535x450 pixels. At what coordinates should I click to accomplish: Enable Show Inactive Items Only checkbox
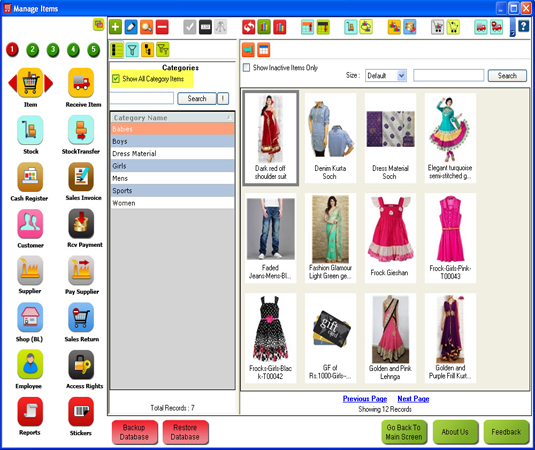(x=246, y=68)
